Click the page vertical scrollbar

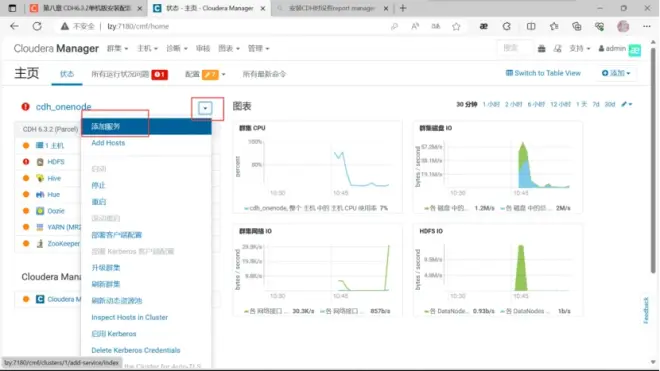coord(653,160)
